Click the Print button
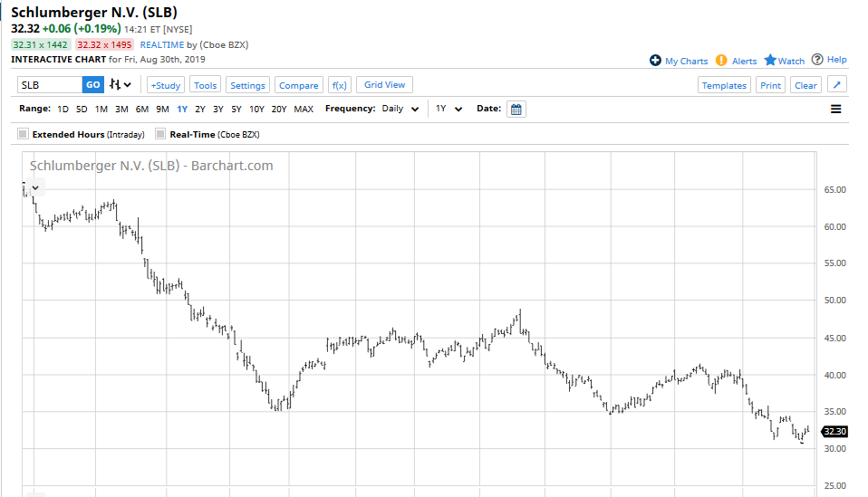 point(770,85)
